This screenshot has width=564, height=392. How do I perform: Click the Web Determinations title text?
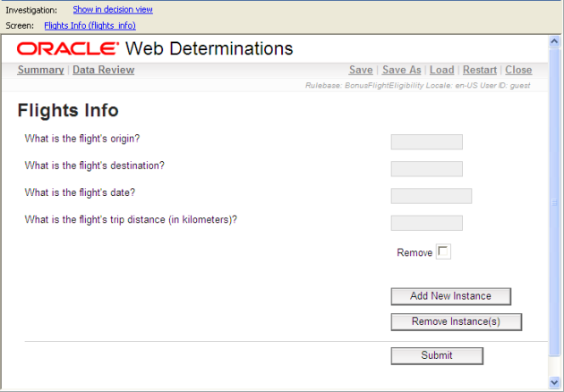tap(209, 48)
